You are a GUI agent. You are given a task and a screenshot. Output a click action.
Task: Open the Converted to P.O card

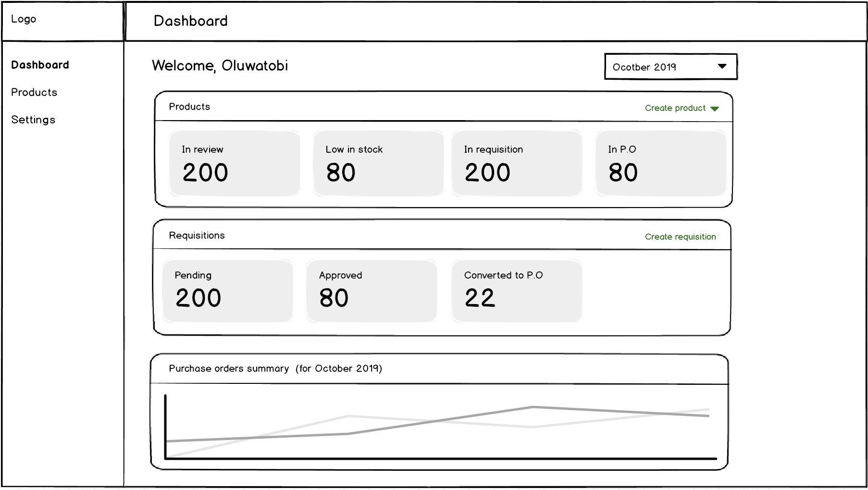517,291
